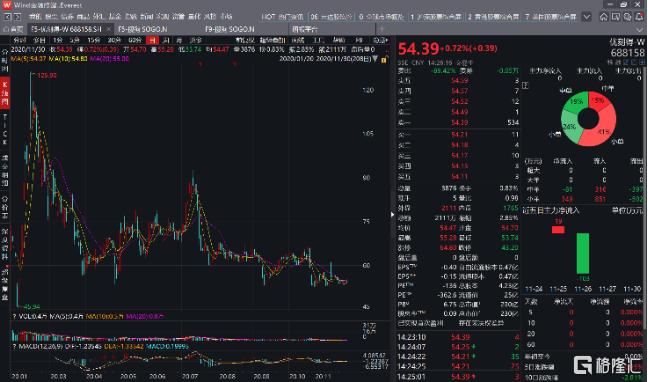Click the screen search icon next to home
The width and height of the screenshot is (648, 382).
pyautogui.click(x=616, y=17)
